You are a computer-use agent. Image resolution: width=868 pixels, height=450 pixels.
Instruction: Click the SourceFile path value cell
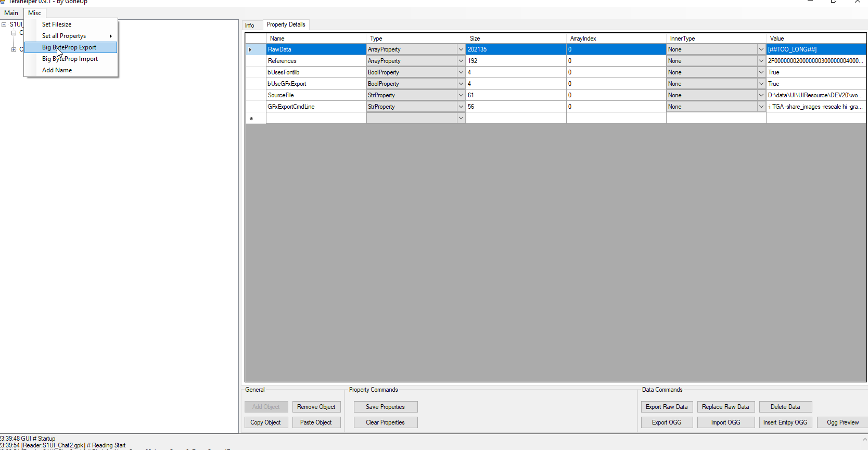[816, 95]
